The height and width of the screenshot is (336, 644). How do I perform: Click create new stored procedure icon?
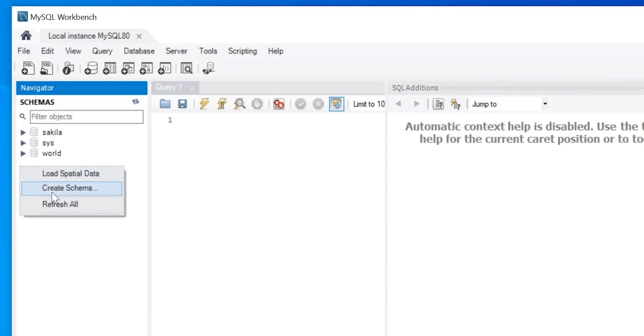146,69
